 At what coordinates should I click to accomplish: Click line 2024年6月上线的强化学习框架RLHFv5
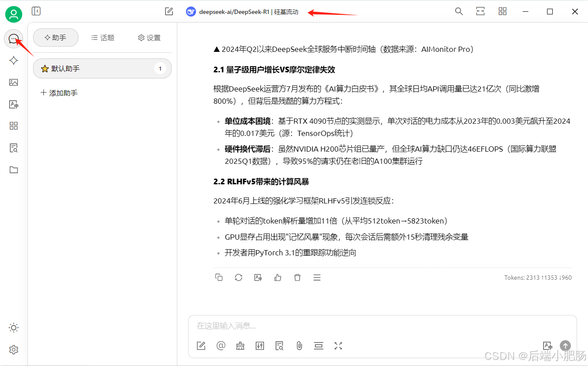click(304, 201)
